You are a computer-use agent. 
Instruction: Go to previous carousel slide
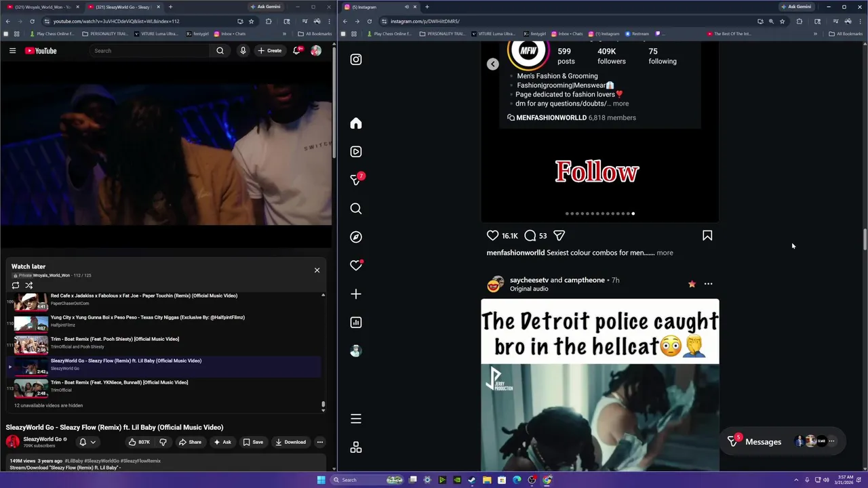[493, 64]
